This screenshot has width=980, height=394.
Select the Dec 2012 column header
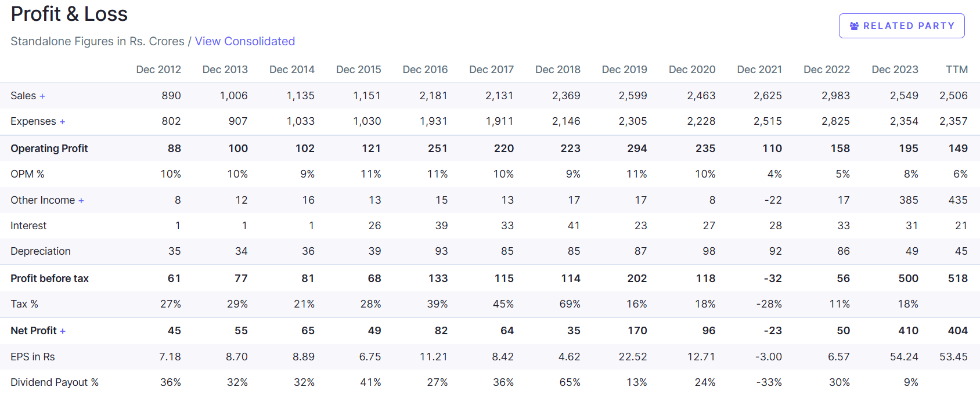[x=158, y=70]
